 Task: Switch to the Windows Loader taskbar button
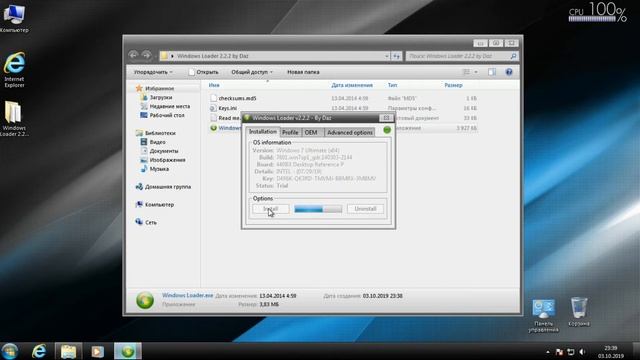click(x=128, y=351)
